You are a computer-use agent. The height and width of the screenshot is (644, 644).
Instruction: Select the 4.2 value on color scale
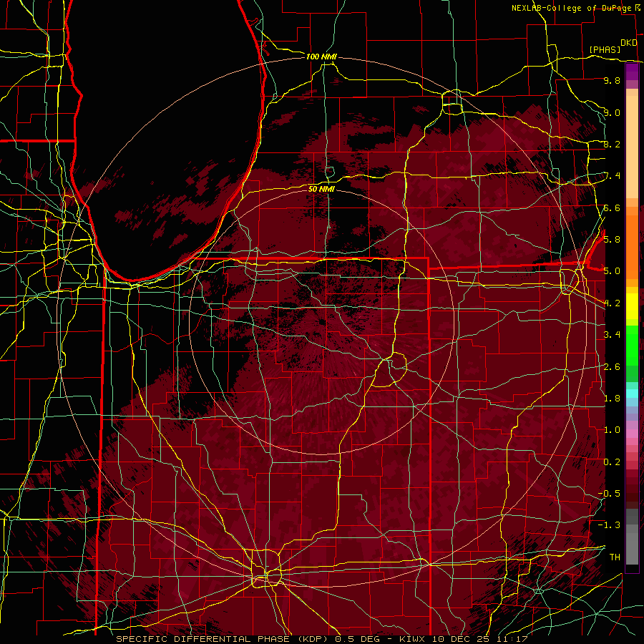[x=612, y=303]
